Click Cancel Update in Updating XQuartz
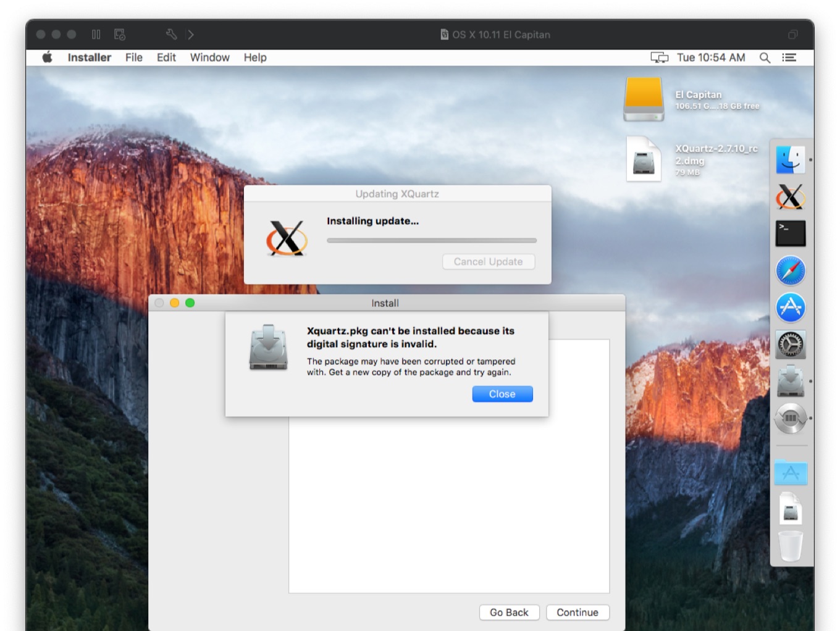The width and height of the screenshot is (840, 631). 489,262
